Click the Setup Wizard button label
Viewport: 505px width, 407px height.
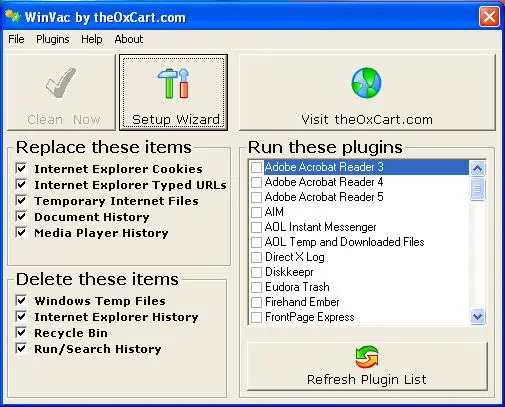[x=176, y=119]
